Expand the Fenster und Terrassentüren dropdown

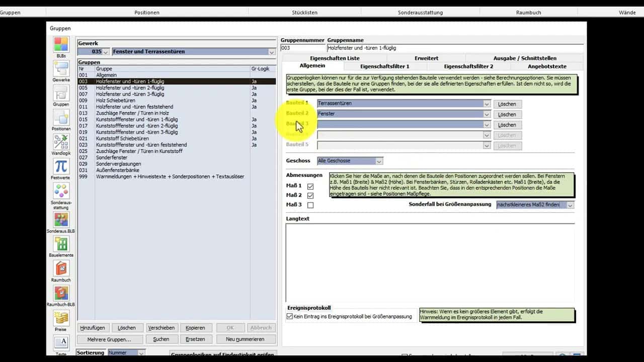(272, 52)
